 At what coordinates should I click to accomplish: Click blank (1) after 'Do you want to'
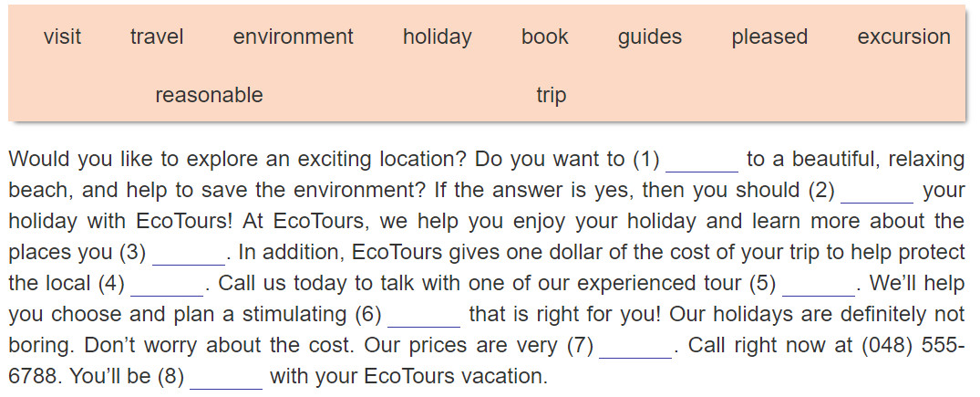click(x=703, y=161)
